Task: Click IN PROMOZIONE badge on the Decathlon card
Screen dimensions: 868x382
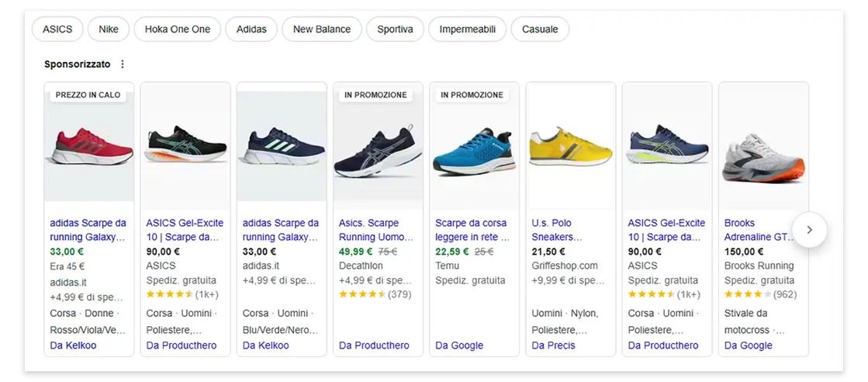Action: point(376,95)
